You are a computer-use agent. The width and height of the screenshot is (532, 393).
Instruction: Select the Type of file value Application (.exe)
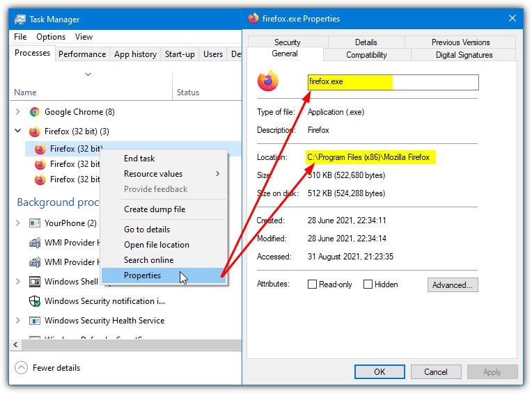click(x=336, y=112)
